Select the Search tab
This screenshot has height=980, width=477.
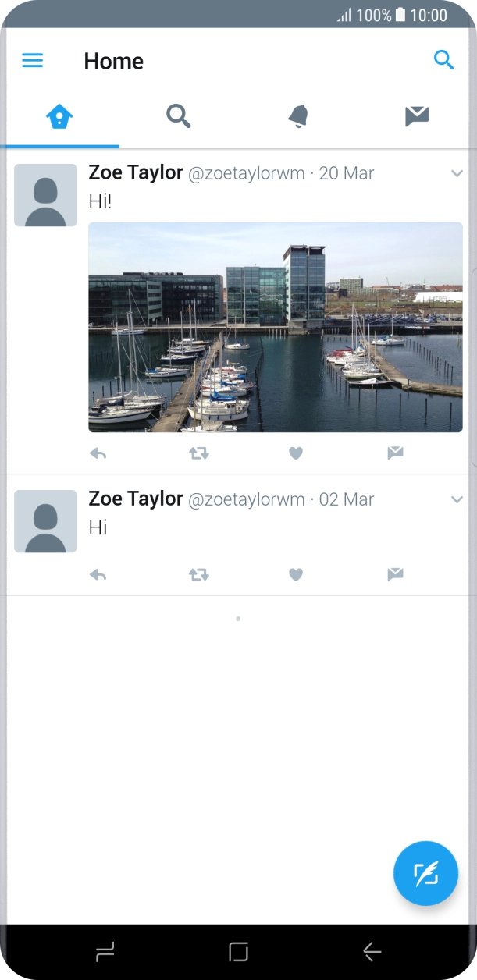[179, 115]
